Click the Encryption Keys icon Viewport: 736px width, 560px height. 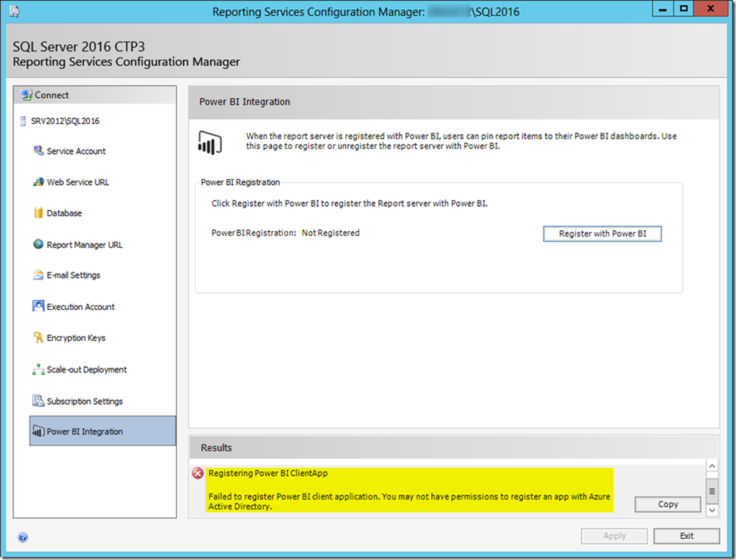coord(39,338)
